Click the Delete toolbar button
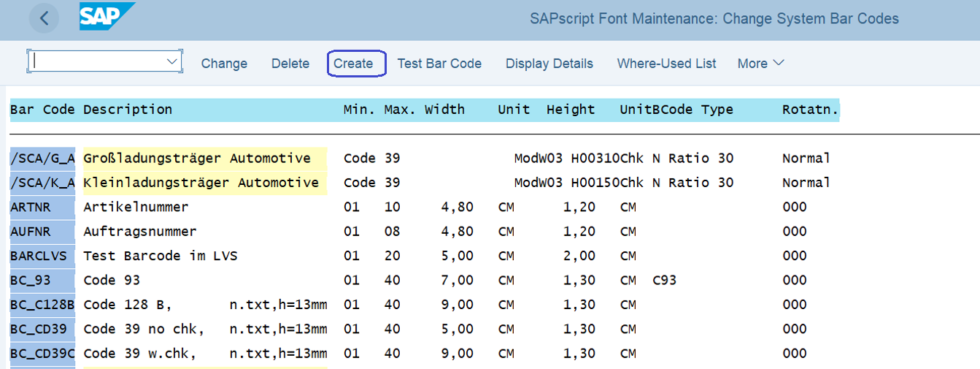The image size is (980, 369). pos(290,64)
